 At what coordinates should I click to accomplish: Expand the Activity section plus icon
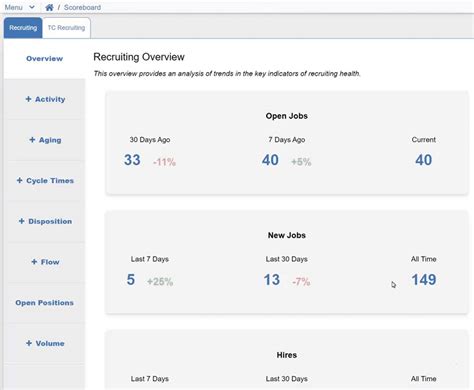(28, 99)
